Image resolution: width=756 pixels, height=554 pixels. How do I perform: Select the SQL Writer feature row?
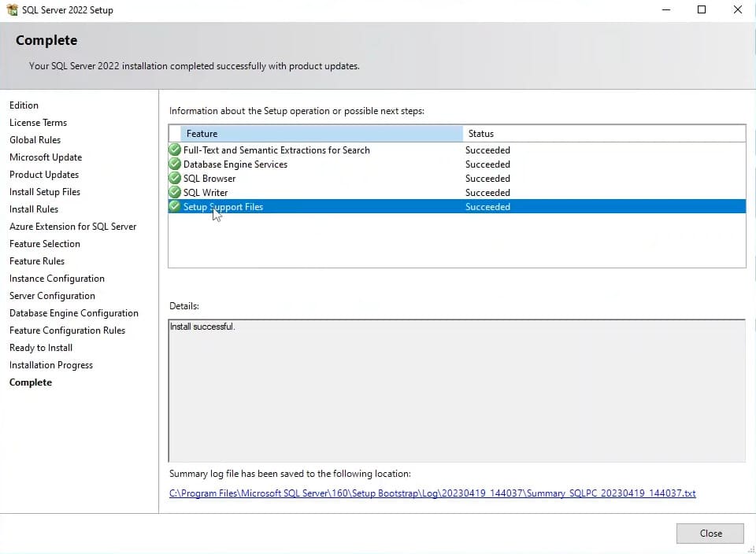coord(206,193)
